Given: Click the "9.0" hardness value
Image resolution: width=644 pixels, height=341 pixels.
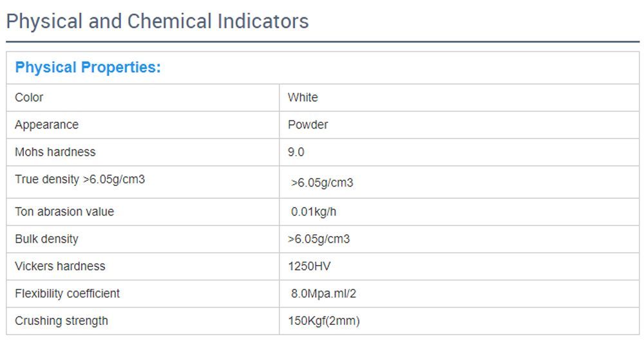Looking at the screenshot, I should point(296,152).
